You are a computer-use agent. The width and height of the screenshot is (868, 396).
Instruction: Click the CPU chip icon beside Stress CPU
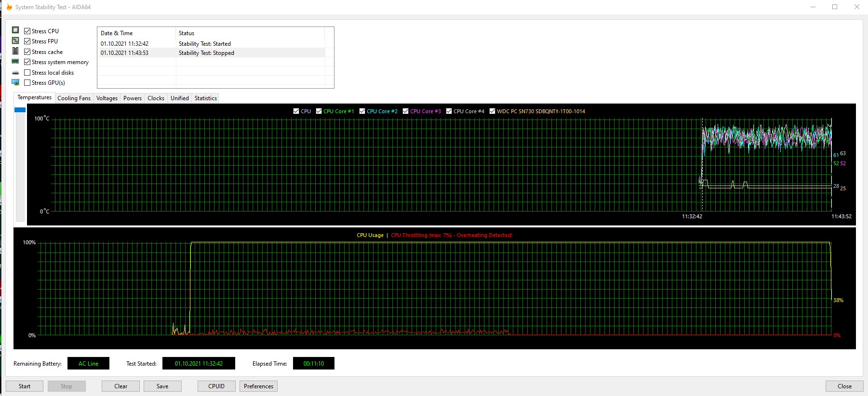click(x=15, y=30)
